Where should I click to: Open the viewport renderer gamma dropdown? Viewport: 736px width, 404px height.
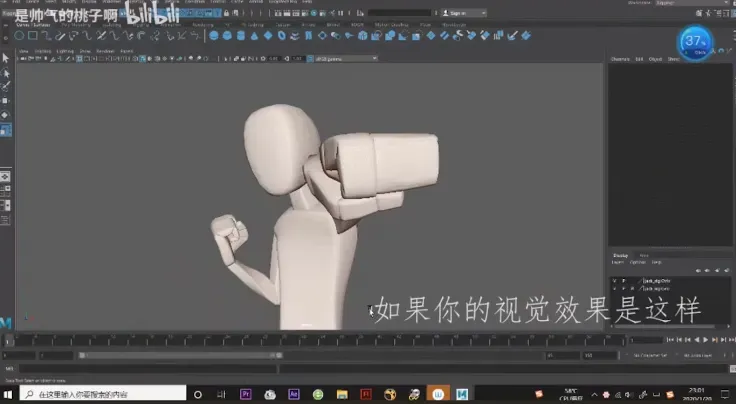(x=345, y=58)
